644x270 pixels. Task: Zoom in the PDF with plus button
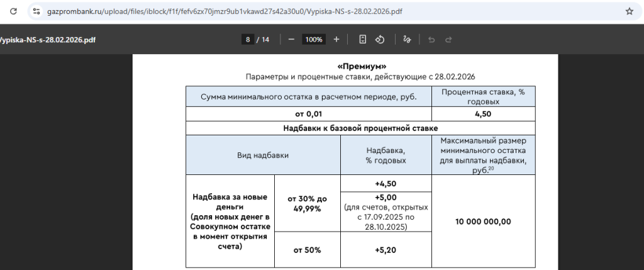coord(336,39)
